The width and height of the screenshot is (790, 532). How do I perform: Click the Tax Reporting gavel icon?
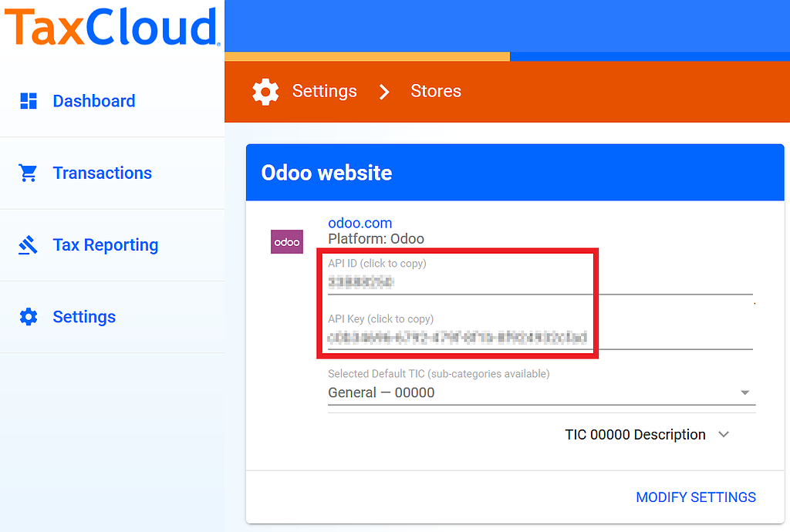click(x=29, y=245)
